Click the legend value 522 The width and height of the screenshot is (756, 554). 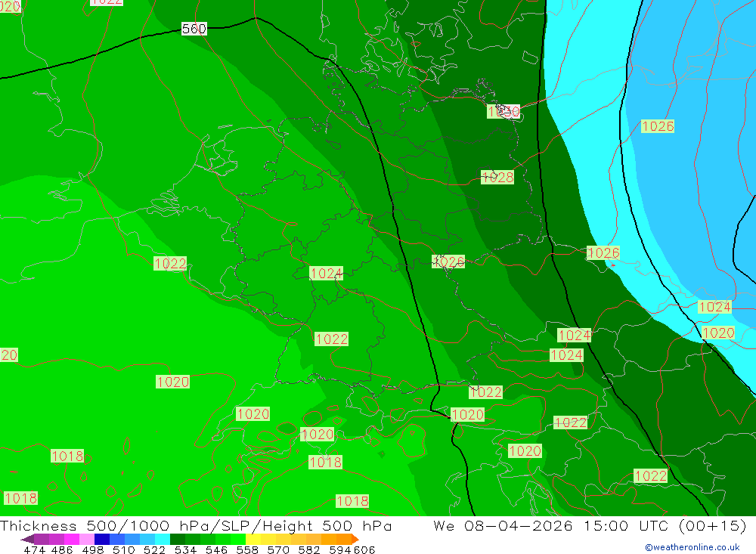click(x=154, y=549)
